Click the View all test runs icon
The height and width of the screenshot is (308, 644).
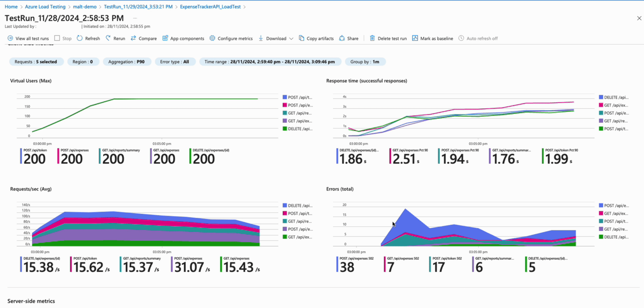tap(10, 38)
